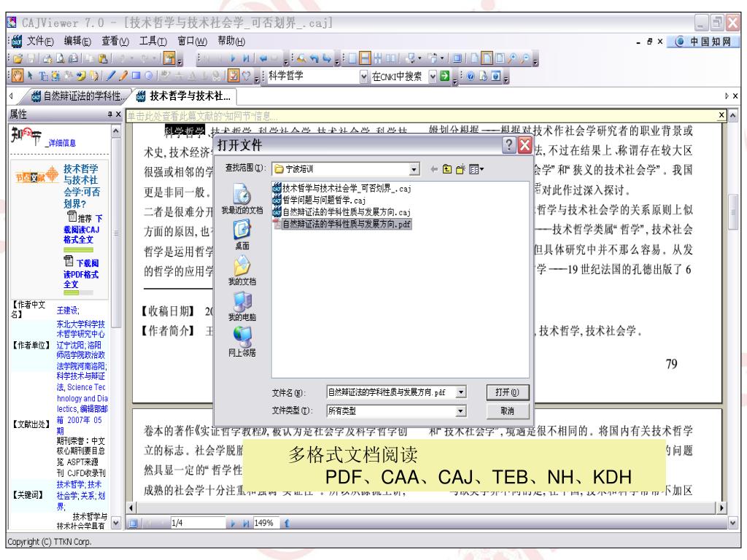This screenshot has width=747, height=560.
Task: Click the blue help icon in the toolbar
Action: point(471,76)
